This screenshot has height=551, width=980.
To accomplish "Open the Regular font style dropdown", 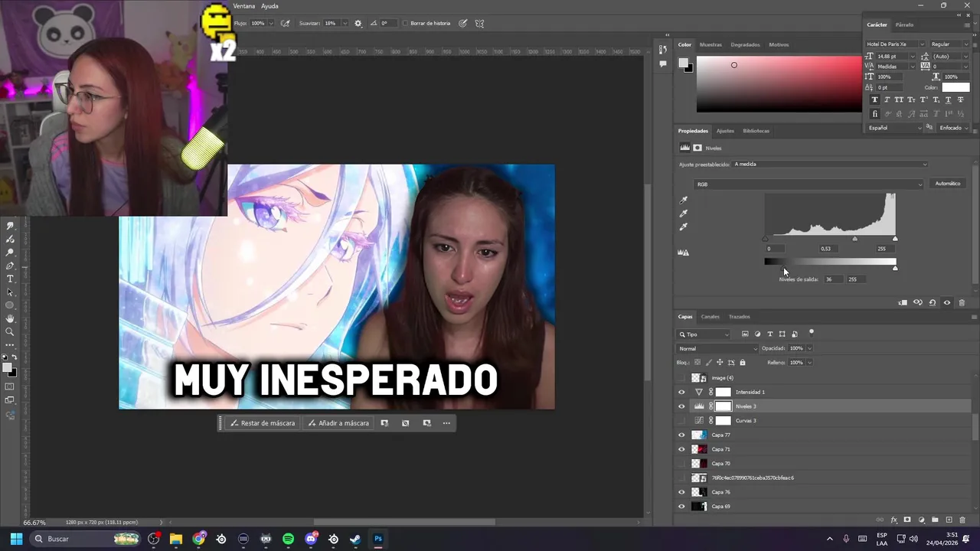I will click(949, 44).
